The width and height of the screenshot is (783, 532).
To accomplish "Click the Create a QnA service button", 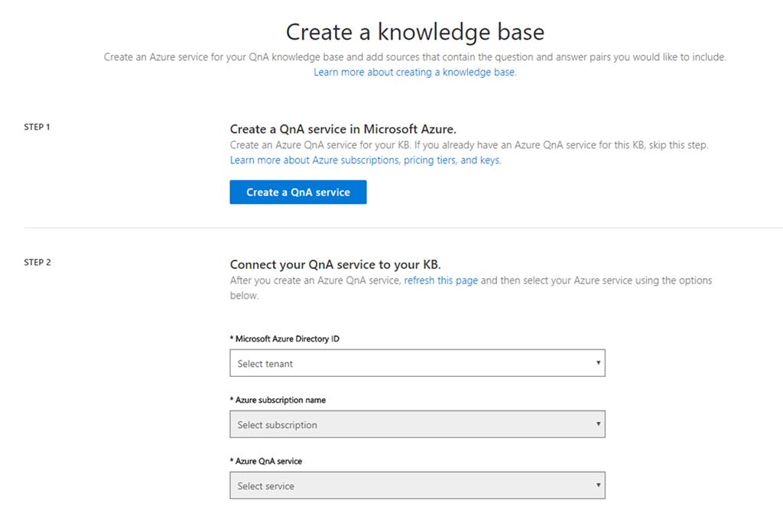I will 297,193.
